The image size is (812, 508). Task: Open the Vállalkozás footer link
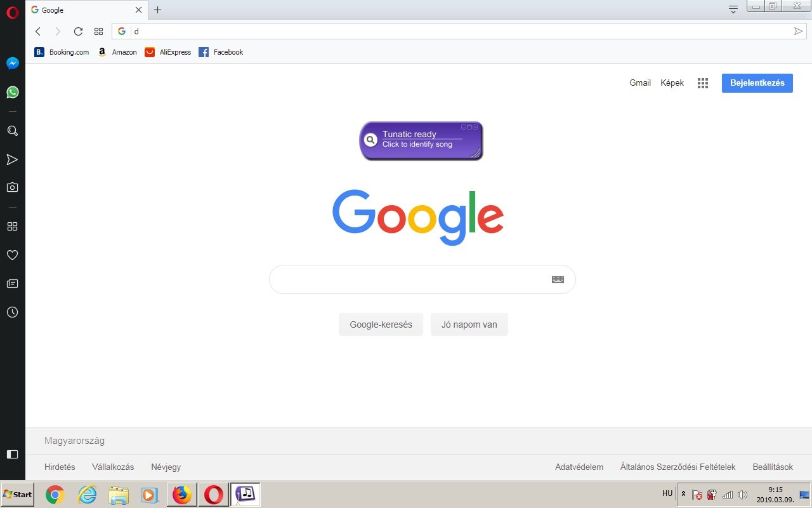[x=113, y=467]
